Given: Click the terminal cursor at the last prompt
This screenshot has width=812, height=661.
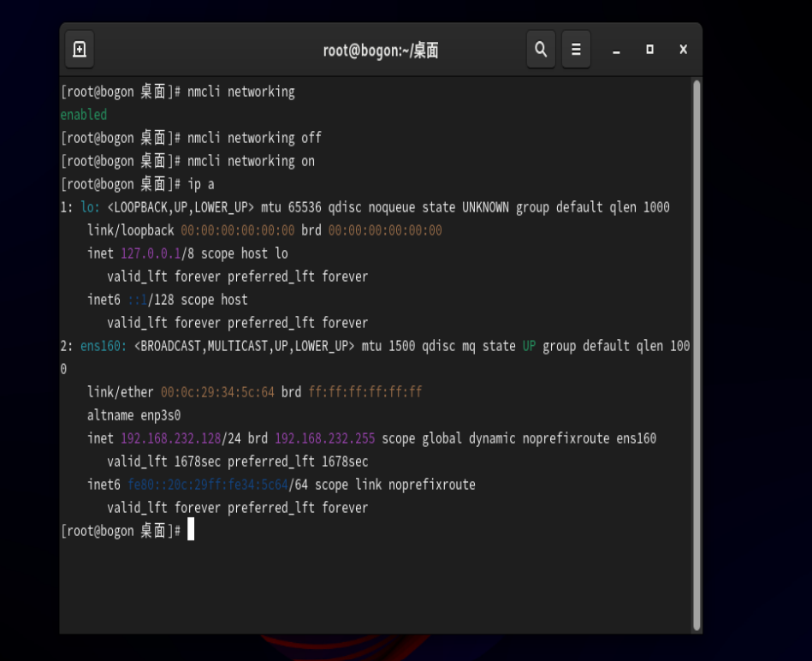Looking at the screenshot, I should click(191, 529).
